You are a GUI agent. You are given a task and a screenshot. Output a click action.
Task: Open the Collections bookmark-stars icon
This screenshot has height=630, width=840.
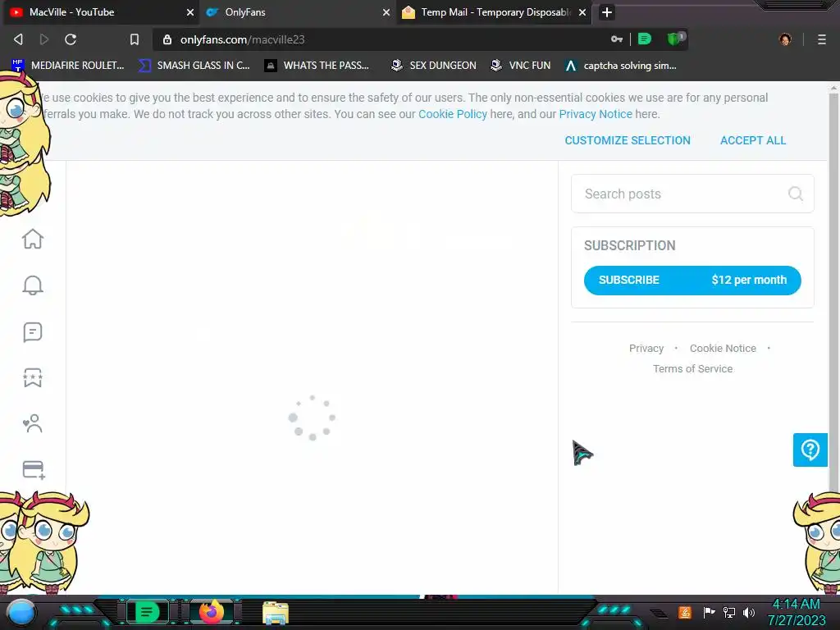click(33, 377)
